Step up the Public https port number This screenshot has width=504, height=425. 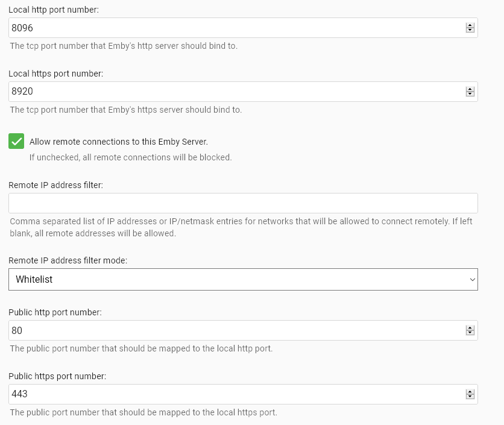470,392
